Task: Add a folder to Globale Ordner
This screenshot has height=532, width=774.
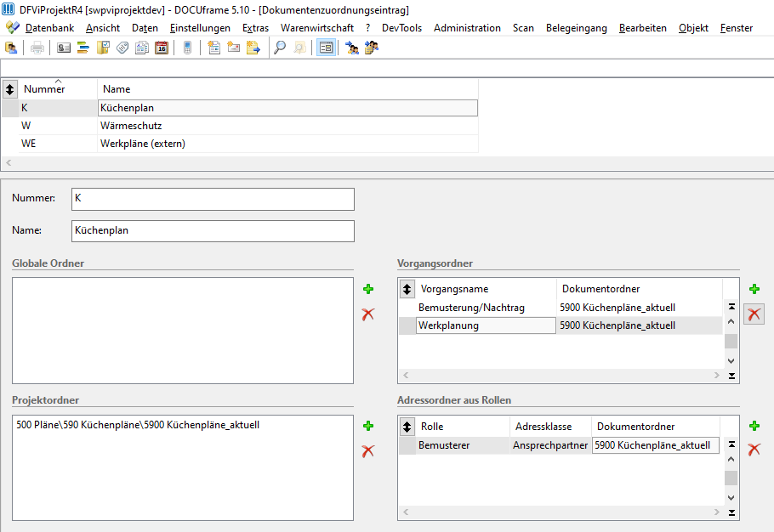Action: [x=368, y=289]
